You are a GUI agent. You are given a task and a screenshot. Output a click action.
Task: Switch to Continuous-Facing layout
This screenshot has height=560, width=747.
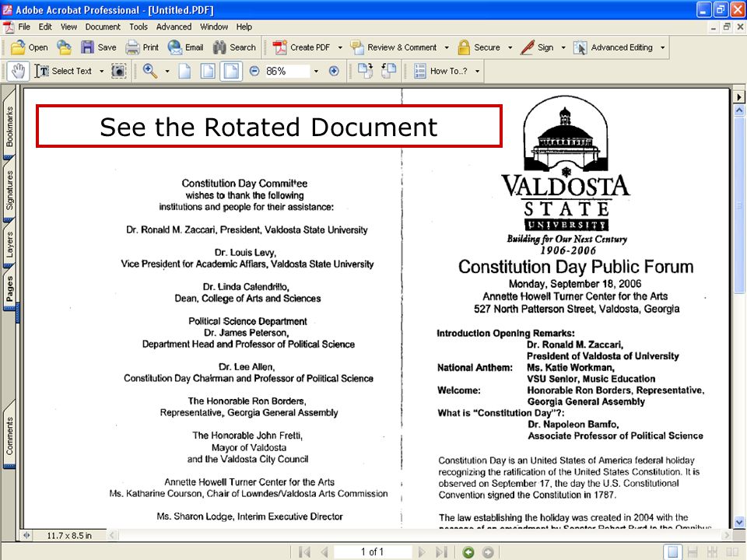[712, 552]
